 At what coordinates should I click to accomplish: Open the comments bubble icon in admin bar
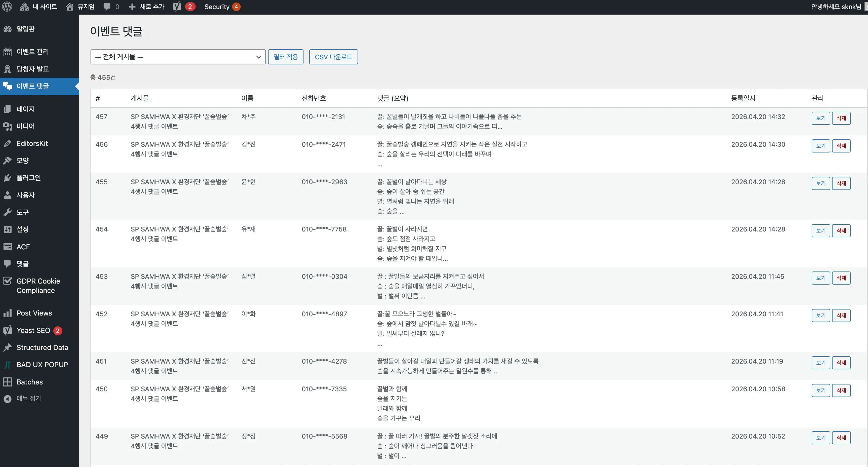click(x=107, y=7)
